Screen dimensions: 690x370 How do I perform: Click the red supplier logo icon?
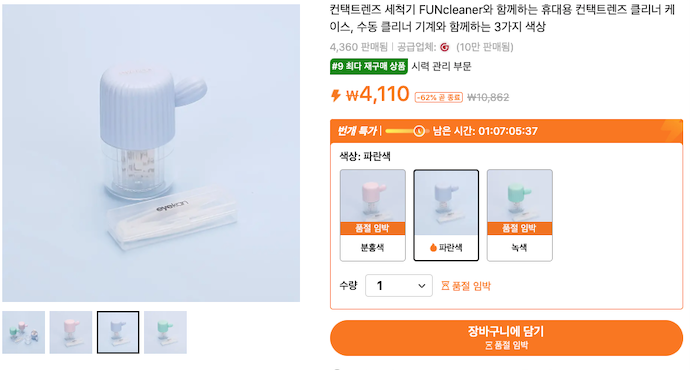445,47
